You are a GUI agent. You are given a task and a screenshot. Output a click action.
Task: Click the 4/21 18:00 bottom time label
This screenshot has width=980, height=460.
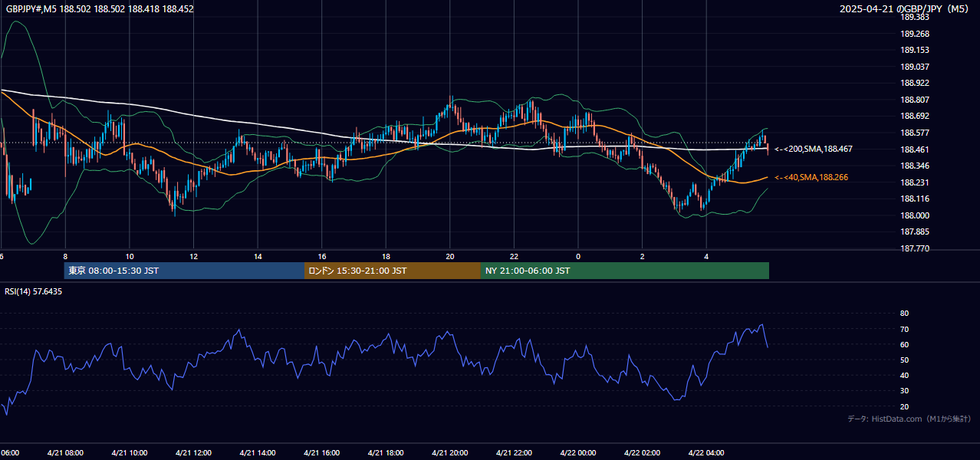click(x=386, y=453)
